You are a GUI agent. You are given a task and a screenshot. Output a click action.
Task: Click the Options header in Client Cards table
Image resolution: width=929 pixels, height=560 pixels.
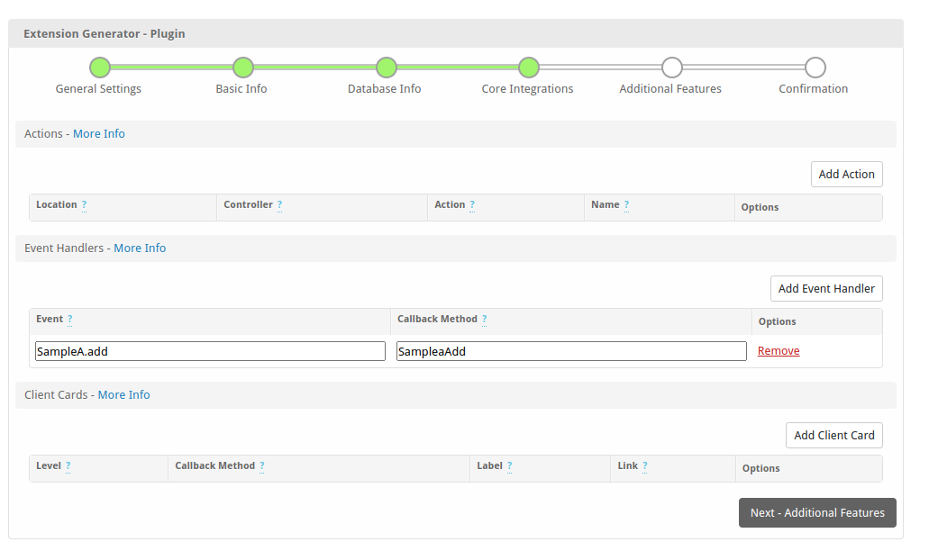tap(761, 468)
